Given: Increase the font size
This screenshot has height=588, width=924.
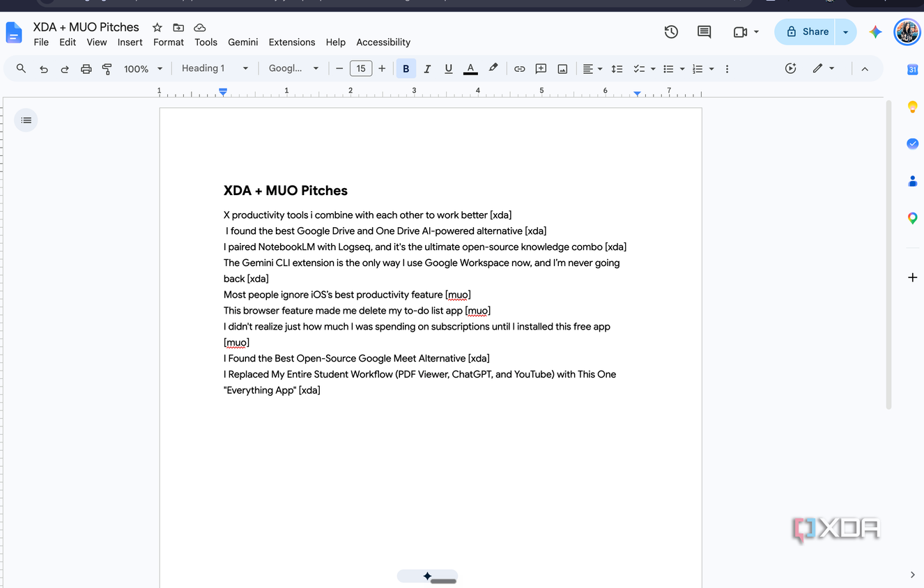Looking at the screenshot, I should tap(382, 69).
